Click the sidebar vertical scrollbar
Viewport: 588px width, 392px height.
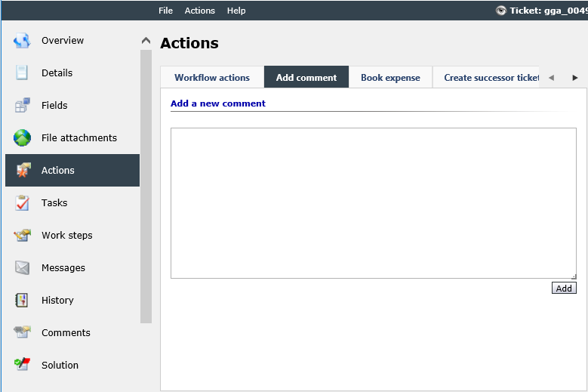pyautogui.click(x=146, y=187)
